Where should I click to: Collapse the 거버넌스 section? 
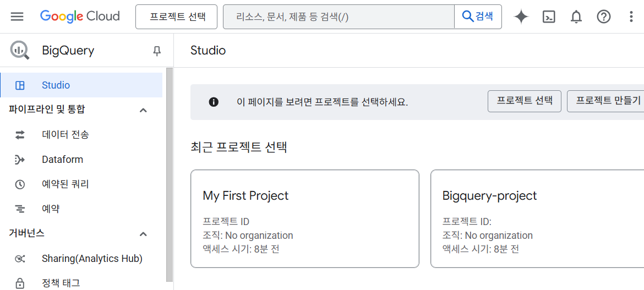[143, 234]
